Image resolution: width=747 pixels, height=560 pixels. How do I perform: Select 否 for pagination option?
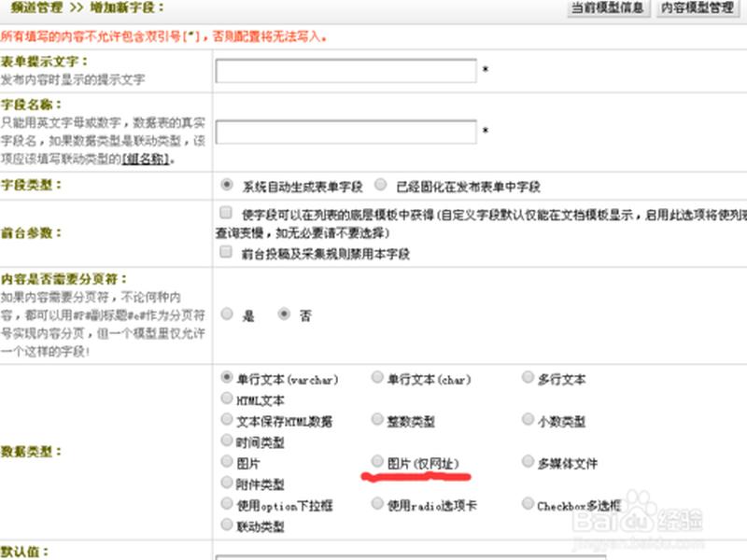pos(284,314)
